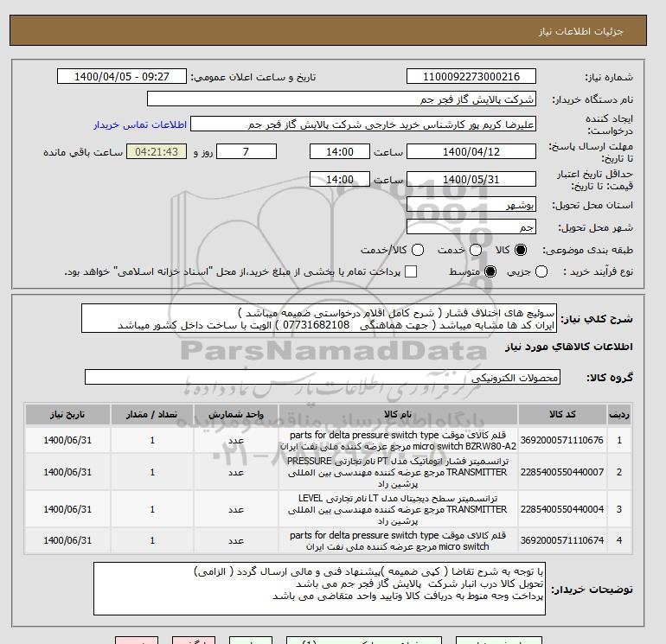Viewport: 666px width, 644px height.
Task: Click the need date in row 1
Action: [x=67, y=440]
